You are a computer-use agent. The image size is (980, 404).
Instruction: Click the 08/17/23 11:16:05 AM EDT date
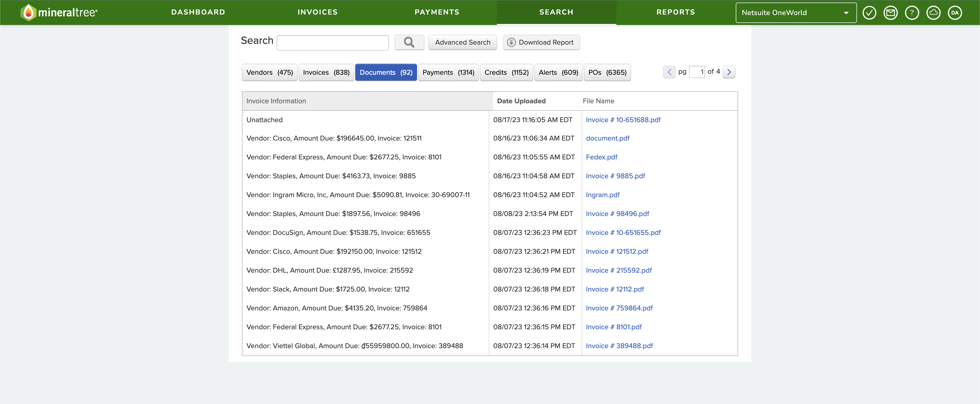click(533, 120)
